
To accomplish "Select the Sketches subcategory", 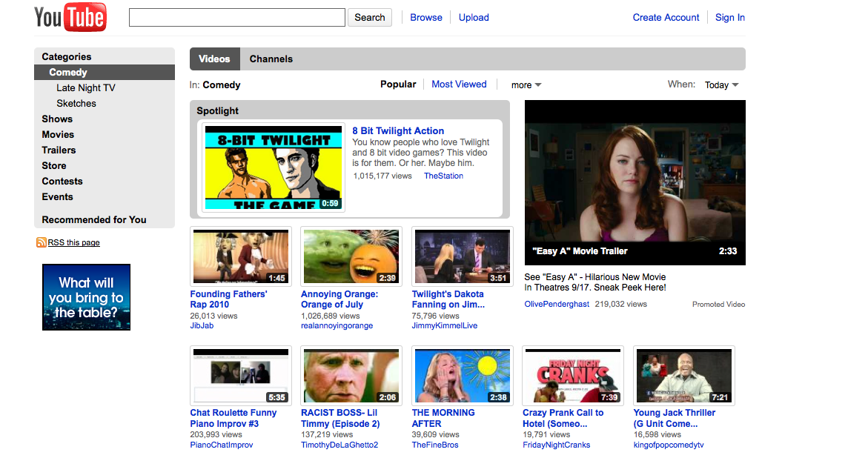I will [x=76, y=104].
